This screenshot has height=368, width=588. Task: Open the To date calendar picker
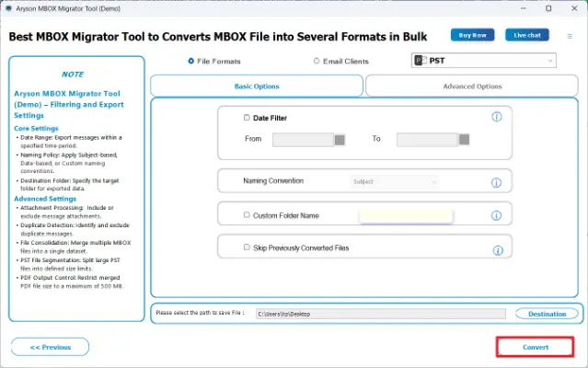pyautogui.click(x=465, y=140)
